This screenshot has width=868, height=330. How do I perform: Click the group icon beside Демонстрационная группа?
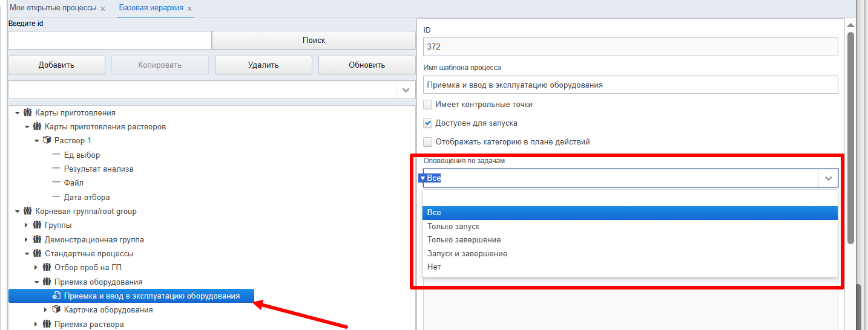37,239
